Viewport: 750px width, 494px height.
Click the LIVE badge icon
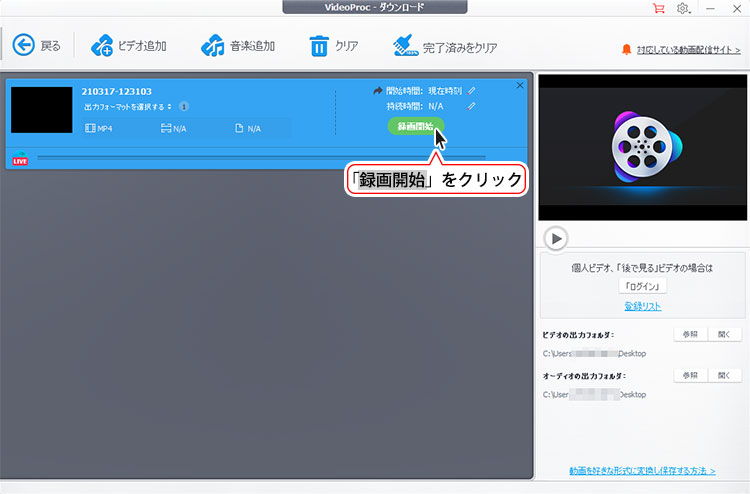click(20, 160)
